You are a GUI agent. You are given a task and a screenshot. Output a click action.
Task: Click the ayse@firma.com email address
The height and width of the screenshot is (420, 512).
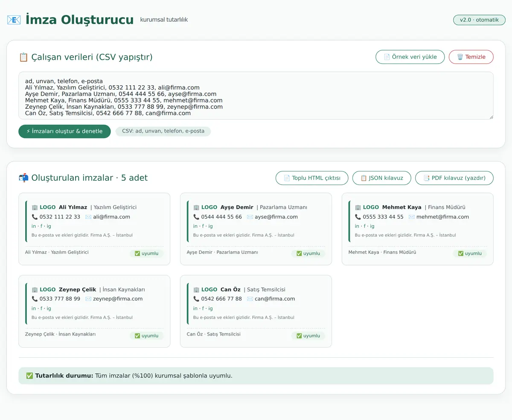click(276, 217)
